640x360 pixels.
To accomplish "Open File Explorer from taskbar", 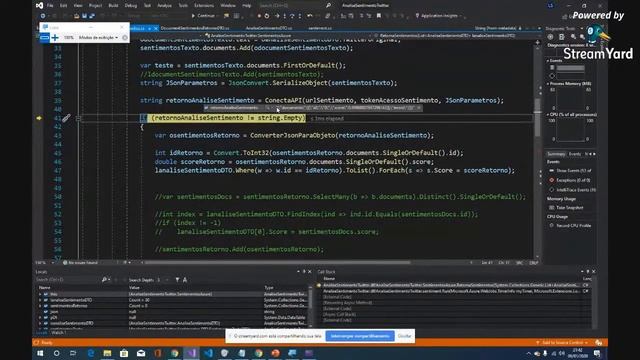I will [x=107, y=353].
